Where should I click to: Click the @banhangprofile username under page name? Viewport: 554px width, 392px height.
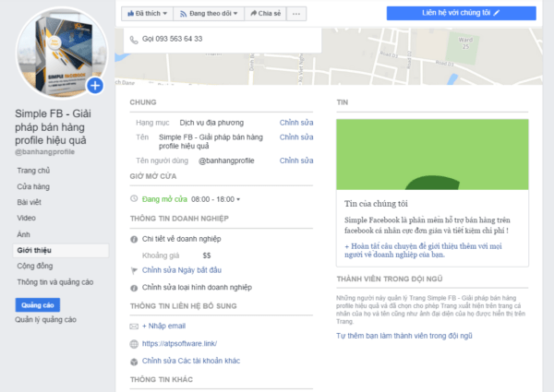coord(44,152)
